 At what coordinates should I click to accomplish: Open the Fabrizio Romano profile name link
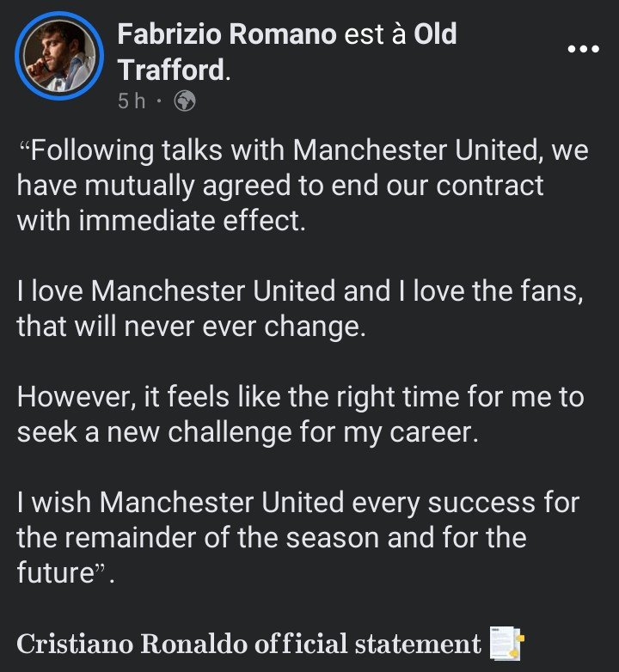226,34
